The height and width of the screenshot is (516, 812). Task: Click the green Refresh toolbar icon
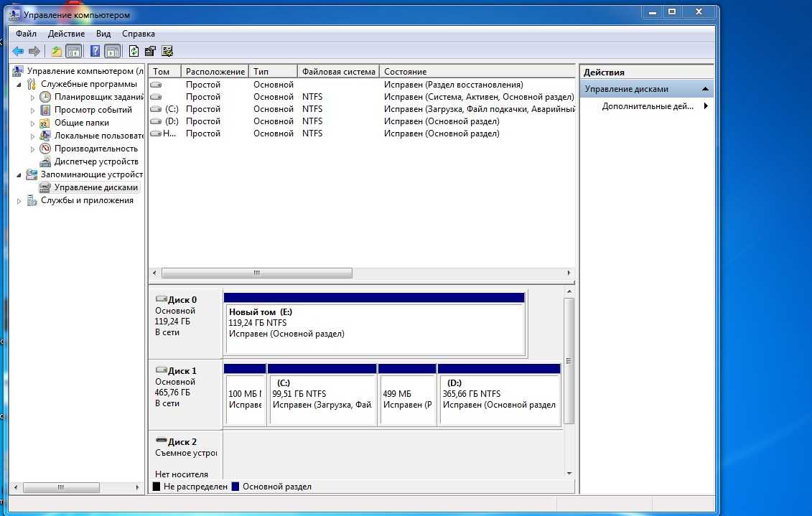coord(134,51)
